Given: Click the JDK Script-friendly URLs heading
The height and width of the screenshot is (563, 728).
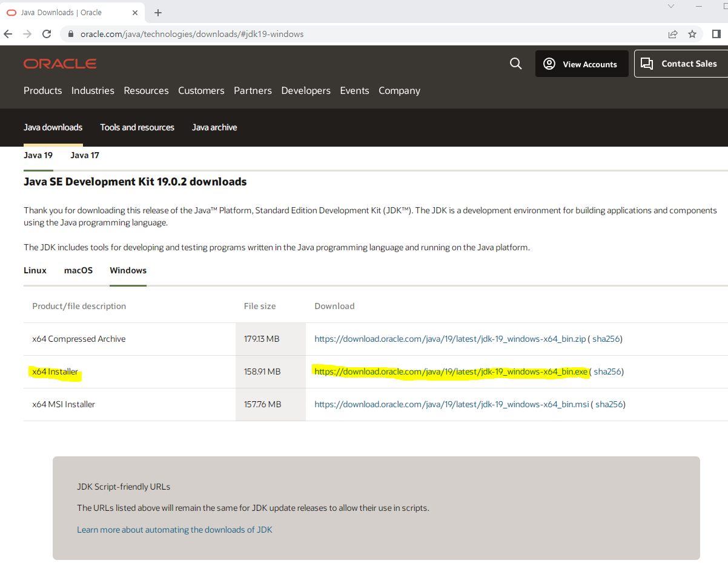Looking at the screenshot, I should pos(124,487).
